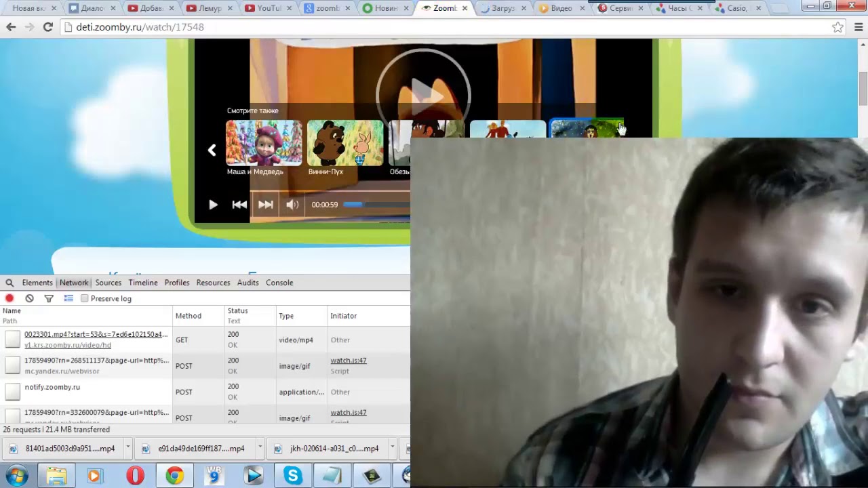Open the Profiles panel
The image size is (868, 488).
(177, 283)
